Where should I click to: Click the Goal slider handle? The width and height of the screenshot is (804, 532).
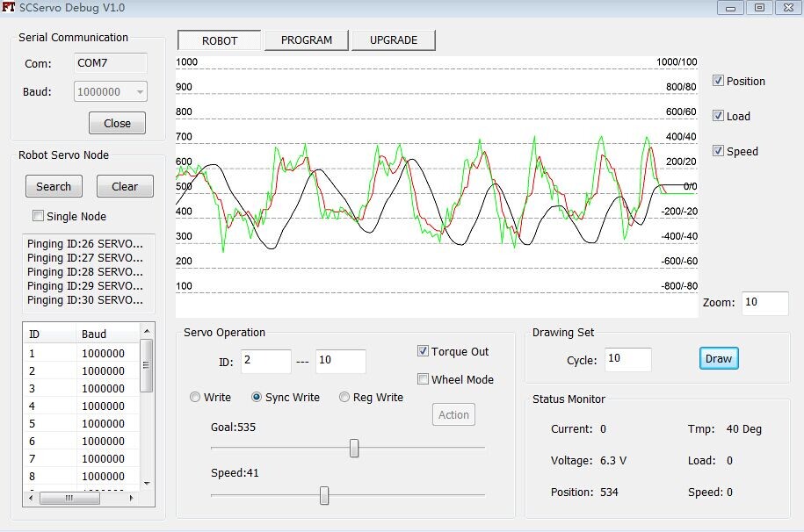coord(354,448)
